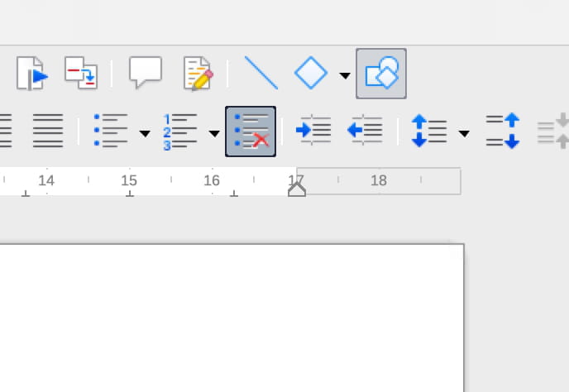Toggle unordered bullet list
This screenshot has width=569, height=392.
pyautogui.click(x=111, y=131)
